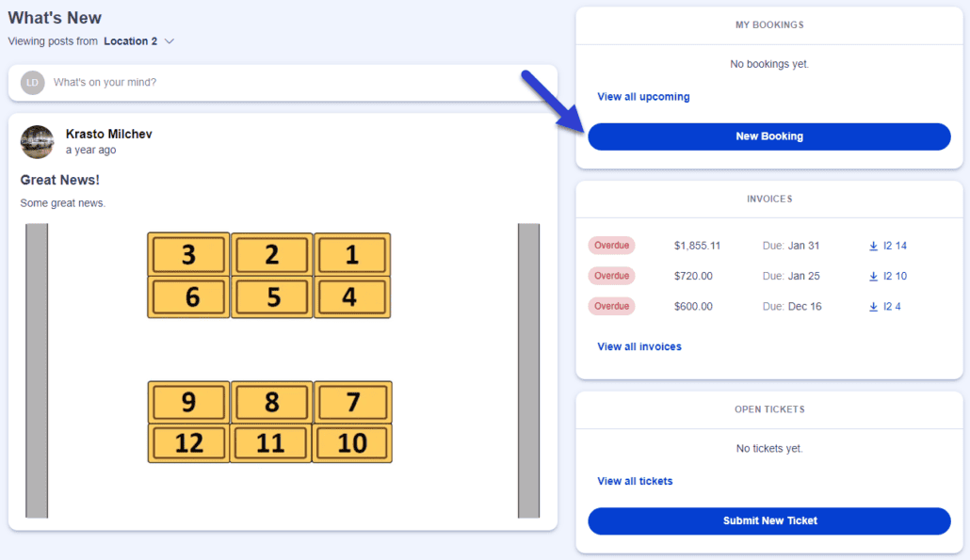The height and width of the screenshot is (560, 970).
Task: Open Krasto Milchev author name
Action: click(109, 135)
